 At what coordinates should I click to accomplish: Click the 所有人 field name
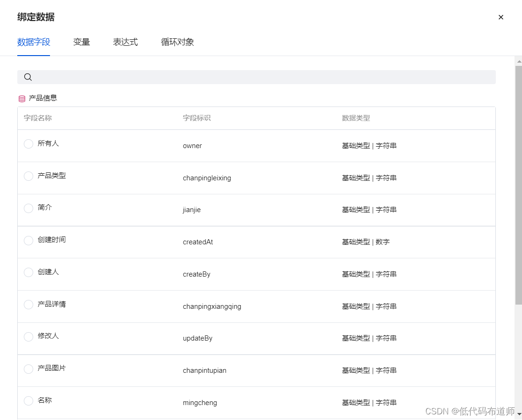(x=48, y=143)
